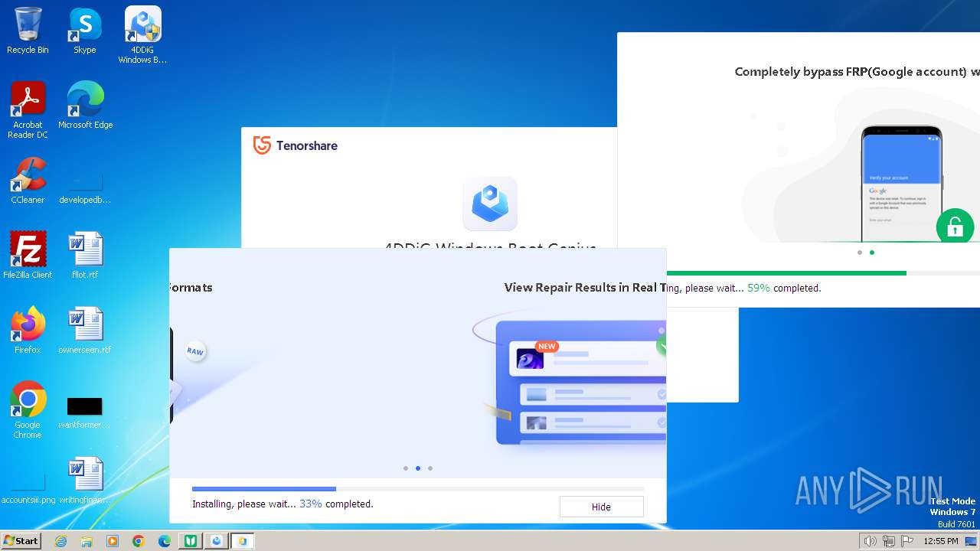Open the Windows Start menu
The height and width of the screenshot is (551, 980).
[21, 541]
